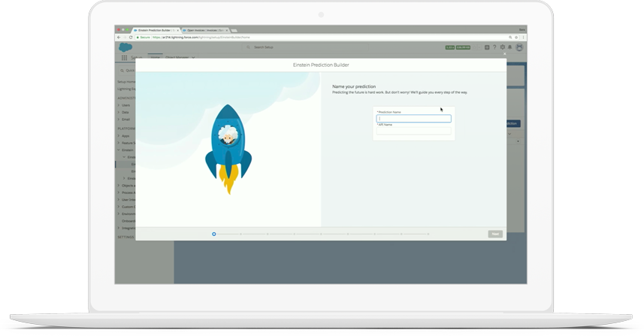Open the help question mark icon
This screenshot has height=336, width=644.
[494, 47]
